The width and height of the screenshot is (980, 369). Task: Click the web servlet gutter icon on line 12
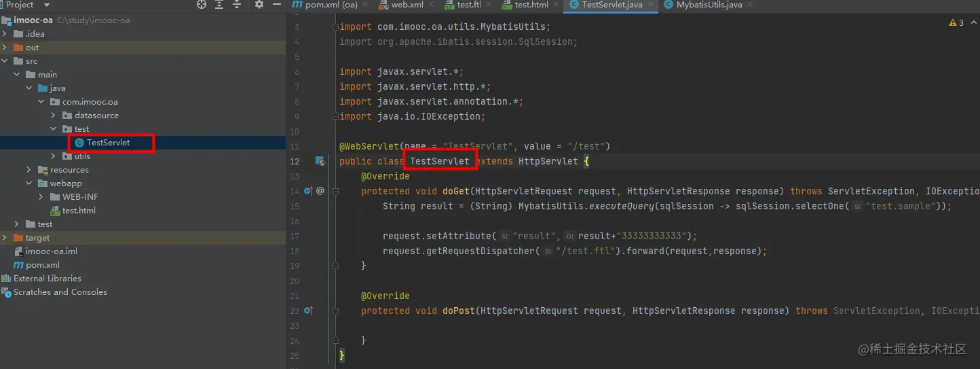pos(320,161)
